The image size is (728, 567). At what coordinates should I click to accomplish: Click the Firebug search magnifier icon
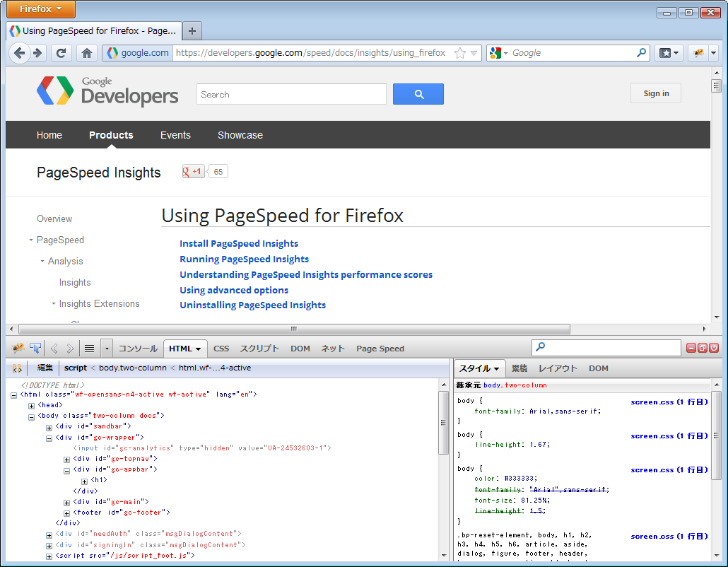[x=541, y=347]
